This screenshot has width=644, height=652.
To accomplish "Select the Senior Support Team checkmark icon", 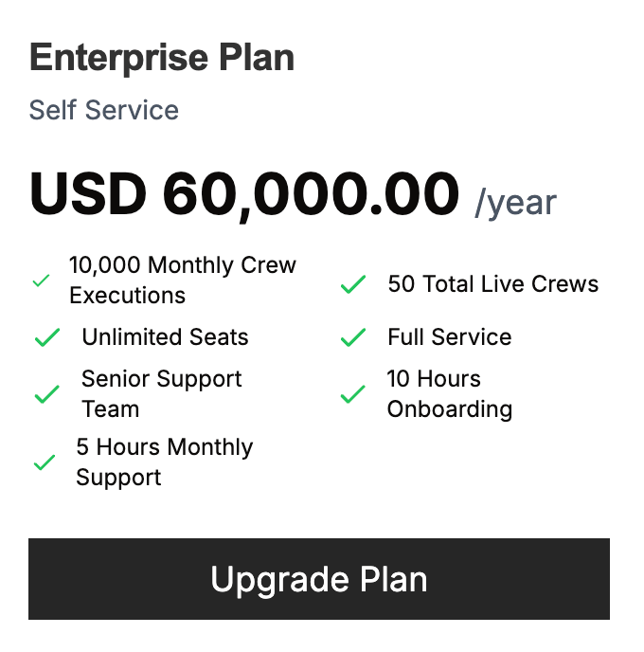I will click(x=46, y=395).
